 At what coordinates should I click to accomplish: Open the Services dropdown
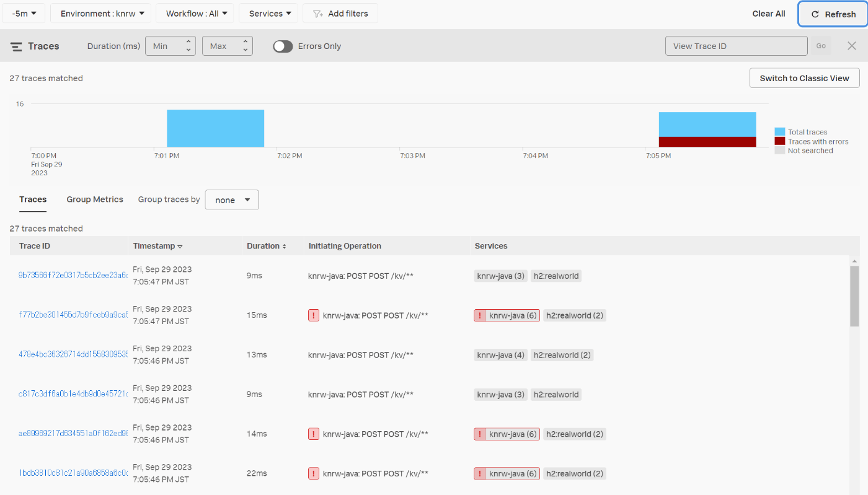click(x=268, y=13)
